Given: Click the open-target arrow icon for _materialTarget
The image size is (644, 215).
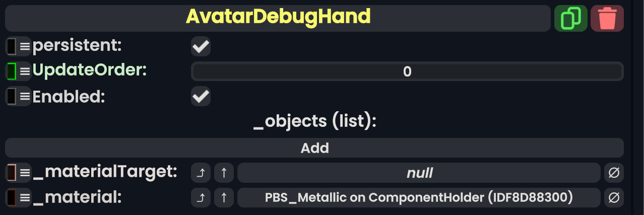Looking at the screenshot, I should click(x=201, y=173).
